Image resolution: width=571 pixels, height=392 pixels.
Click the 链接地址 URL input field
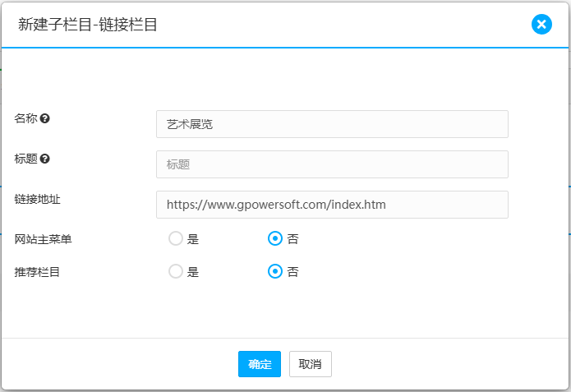click(332, 205)
